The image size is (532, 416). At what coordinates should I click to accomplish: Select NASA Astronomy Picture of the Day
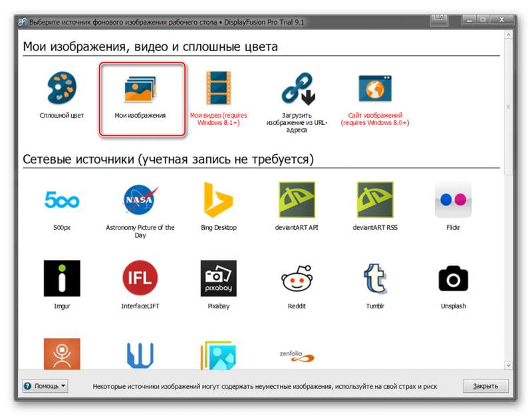[x=140, y=200]
